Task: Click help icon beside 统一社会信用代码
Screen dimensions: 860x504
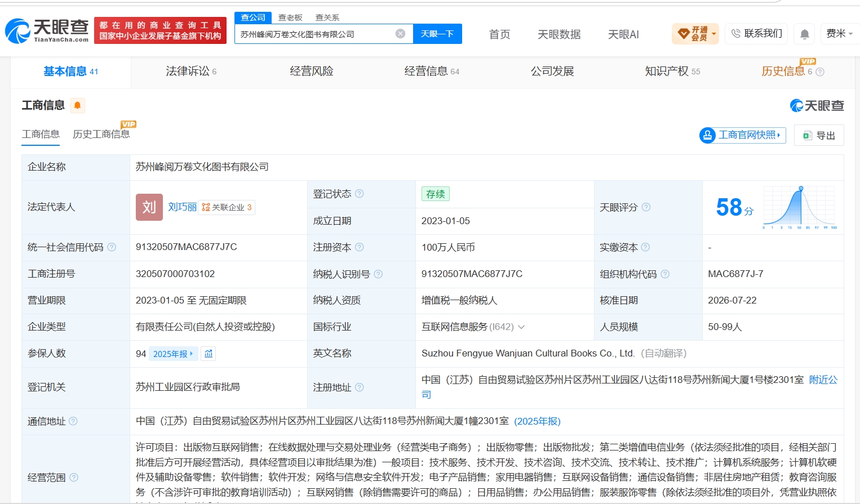Action: [x=112, y=247]
